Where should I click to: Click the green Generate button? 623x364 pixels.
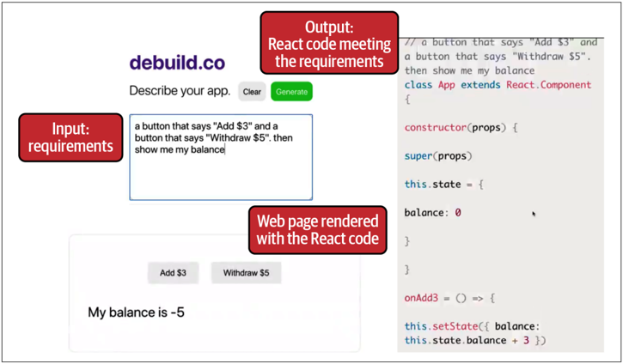(291, 92)
